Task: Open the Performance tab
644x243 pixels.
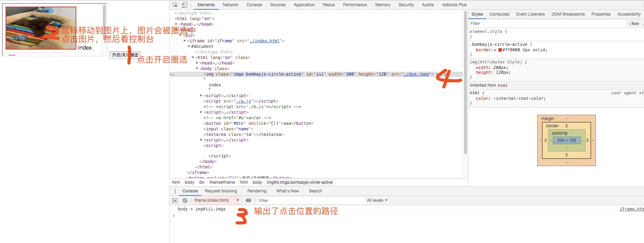Action: pyautogui.click(x=355, y=5)
